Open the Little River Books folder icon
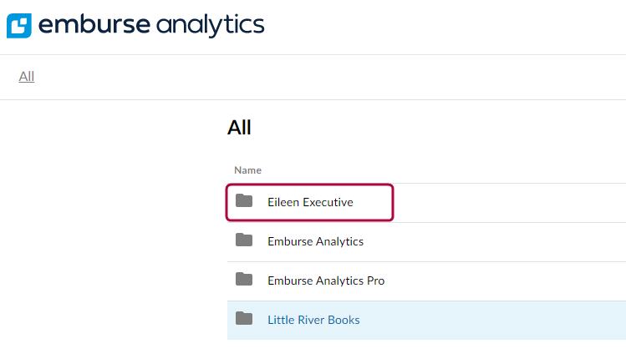 [x=244, y=318]
